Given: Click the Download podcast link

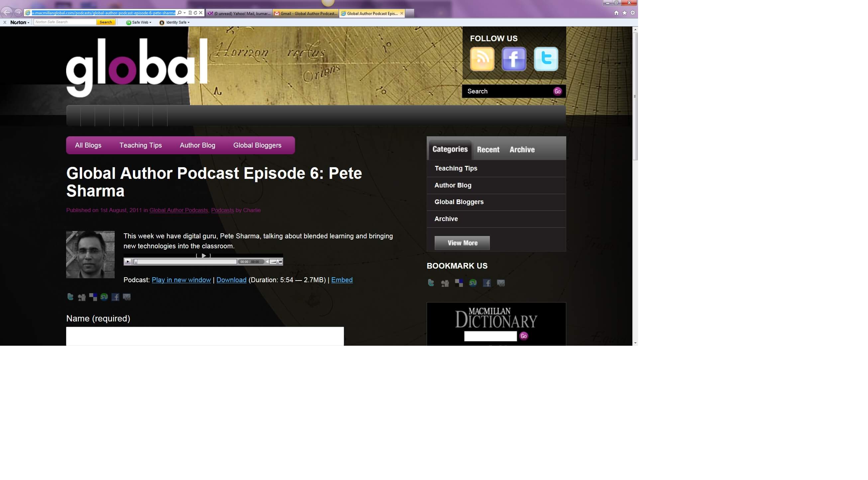Looking at the screenshot, I should [x=231, y=280].
